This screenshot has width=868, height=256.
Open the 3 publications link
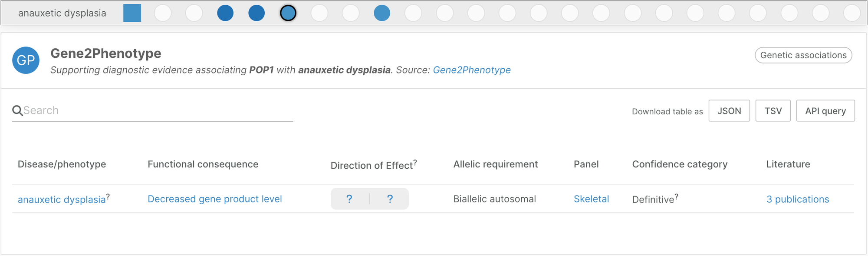(797, 199)
